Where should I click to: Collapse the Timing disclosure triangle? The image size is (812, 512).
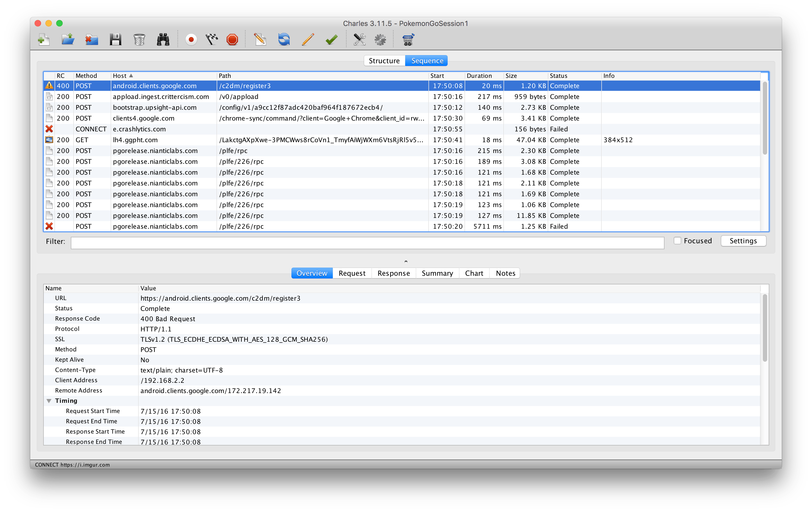click(x=49, y=401)
